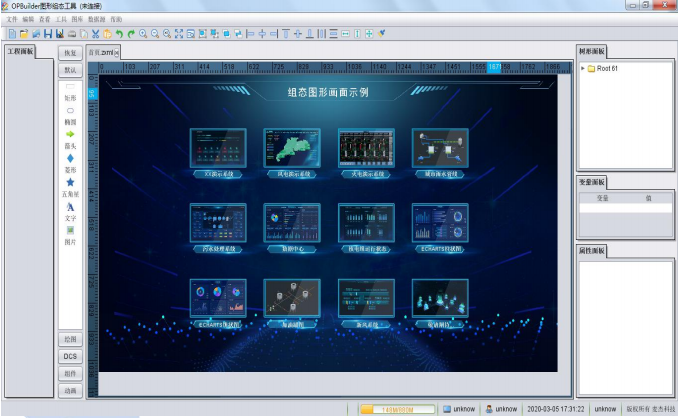This screenshot has width=681, height=418.
Task: Expand the Root 61 tree node arrow
Action: pos(583,68)
